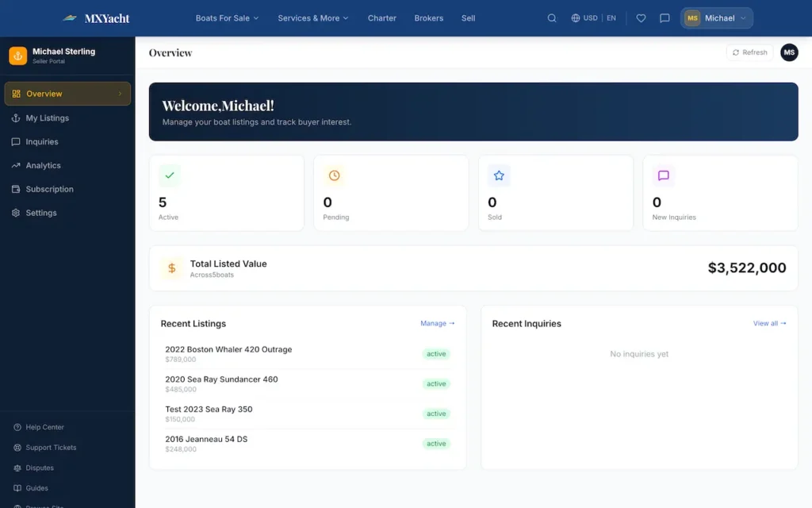Screen dimensions: 812x508
Task: Click the MXYacht logo
Action: point(96,18)
